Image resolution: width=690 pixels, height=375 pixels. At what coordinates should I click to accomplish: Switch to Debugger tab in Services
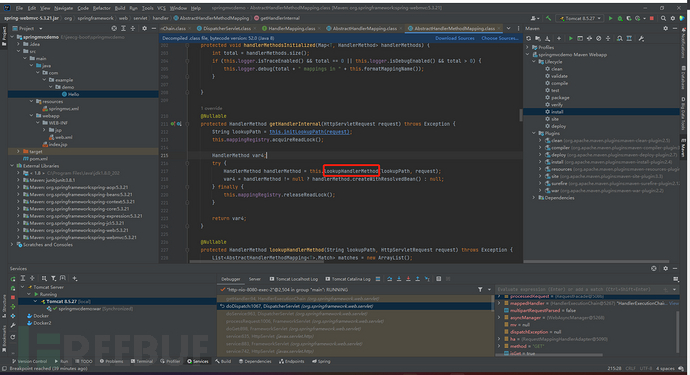tap(231, 279)
